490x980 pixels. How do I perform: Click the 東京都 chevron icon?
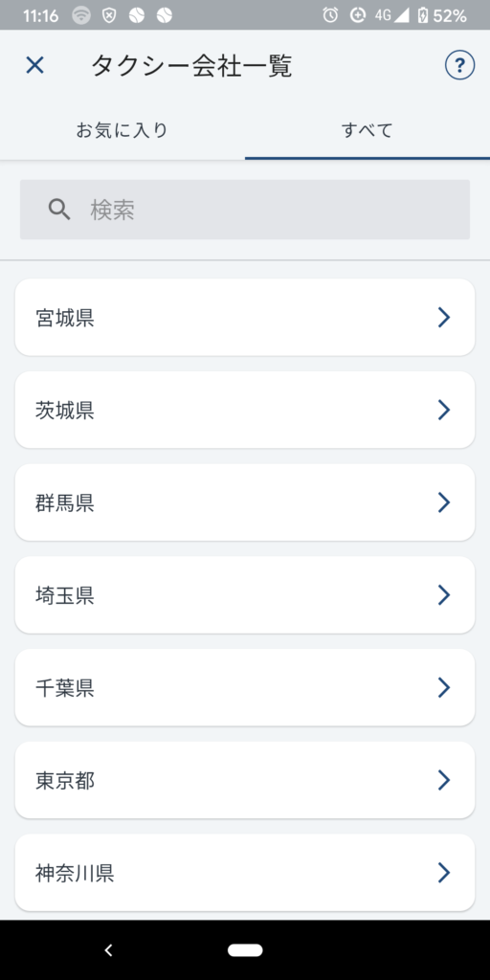coord(444,780)
